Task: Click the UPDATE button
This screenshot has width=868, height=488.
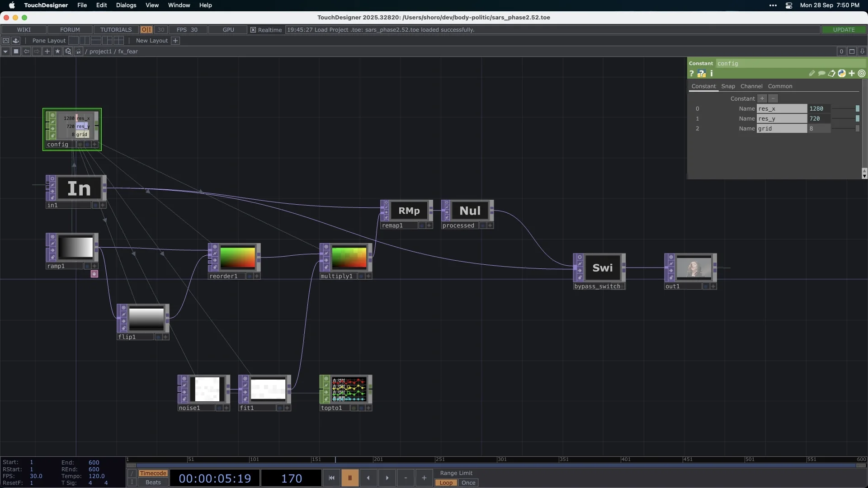Action: [844, 30]
